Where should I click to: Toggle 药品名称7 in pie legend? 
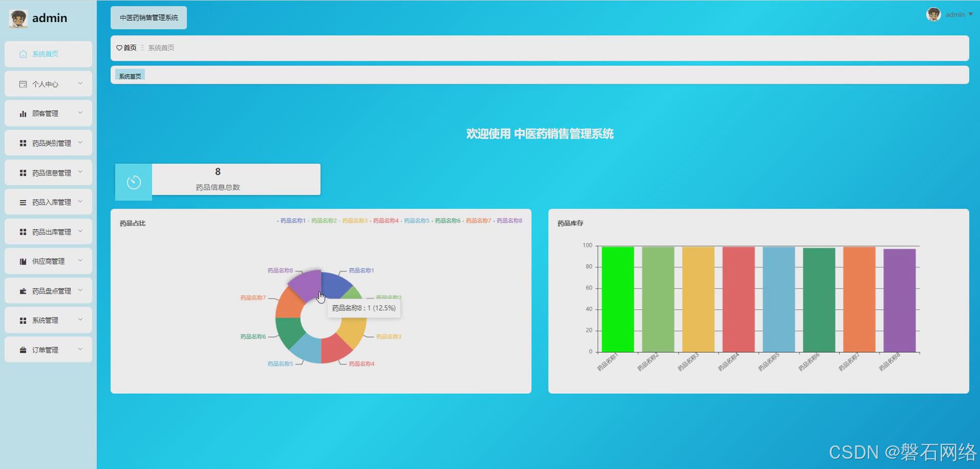pos(477,221)
